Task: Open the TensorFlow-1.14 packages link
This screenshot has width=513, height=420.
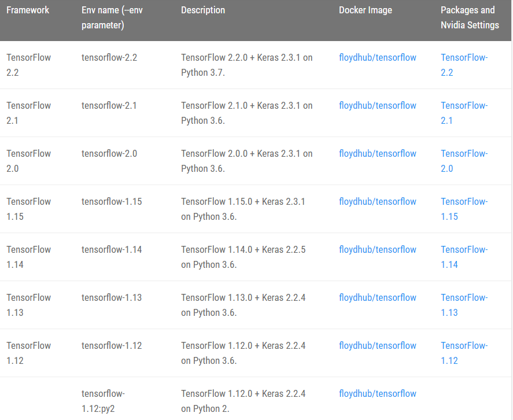Action: click(464, 257)
